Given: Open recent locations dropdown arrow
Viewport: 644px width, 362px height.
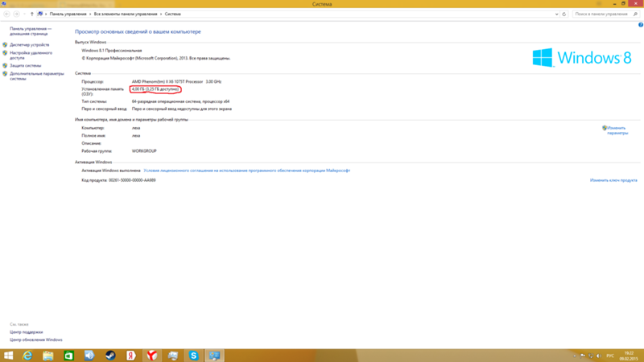Looking at the screenshot, I should [x=24, y=14].
